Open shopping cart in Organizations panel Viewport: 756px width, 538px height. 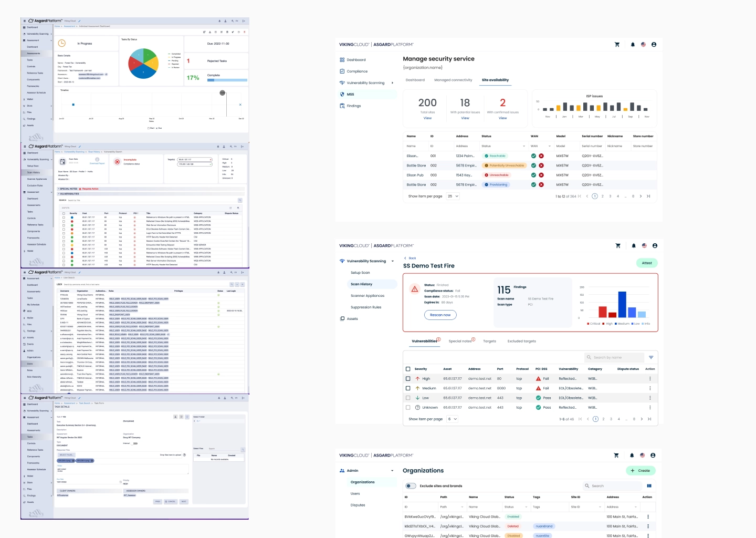click(x=616, y=455)
